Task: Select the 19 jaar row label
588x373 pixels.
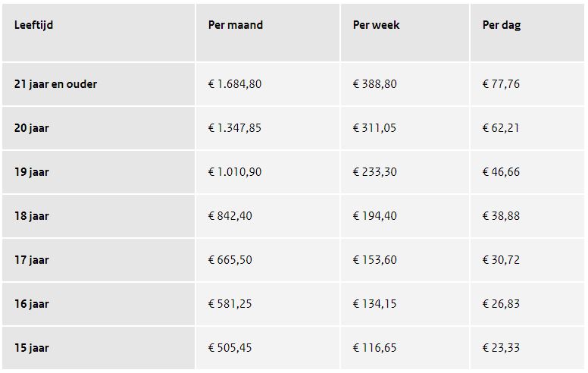Action: pos(32,172)
